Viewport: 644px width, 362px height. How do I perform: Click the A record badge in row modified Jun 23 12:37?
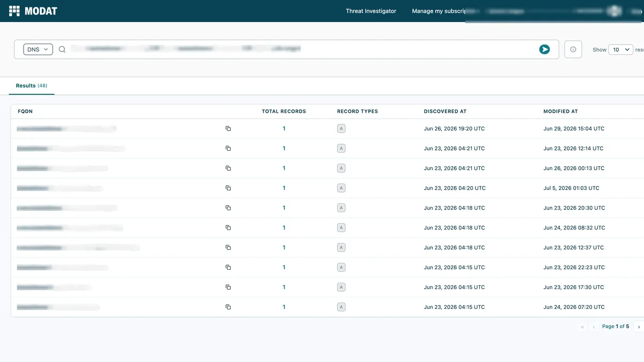341,248
